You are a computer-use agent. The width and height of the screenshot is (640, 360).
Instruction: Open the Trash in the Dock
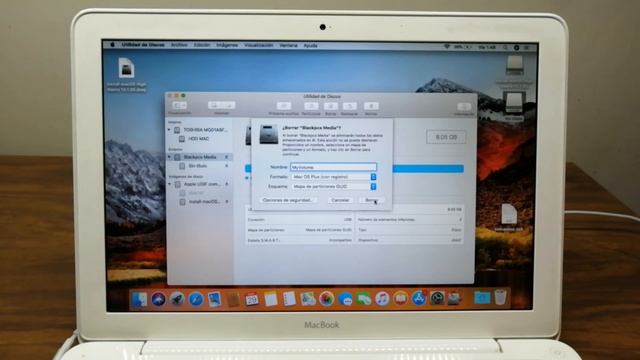pos(500,297)
